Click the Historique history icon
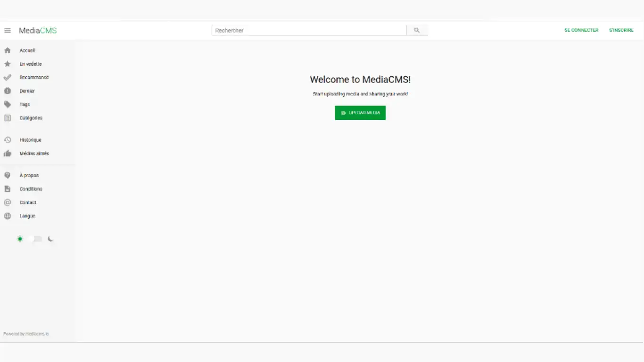Viewport: 644px width, 362px height. click(7, 140)
